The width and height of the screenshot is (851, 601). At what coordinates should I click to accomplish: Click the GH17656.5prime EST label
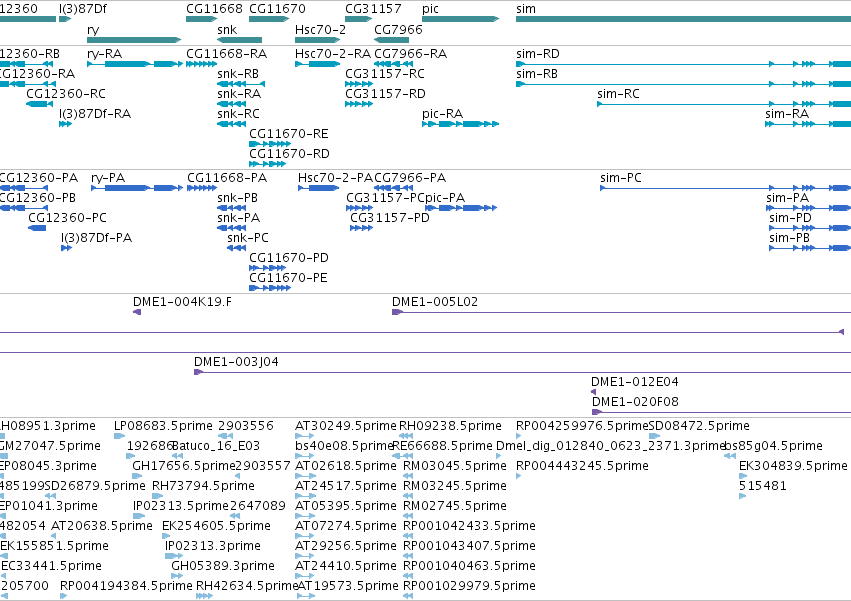(x=184, y=466)
